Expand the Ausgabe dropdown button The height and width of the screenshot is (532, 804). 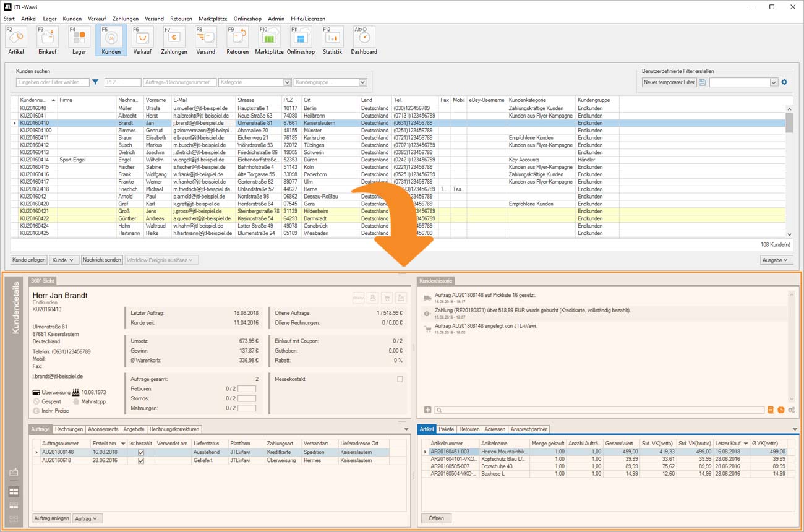pyautogui.click(x=776, y=260)
